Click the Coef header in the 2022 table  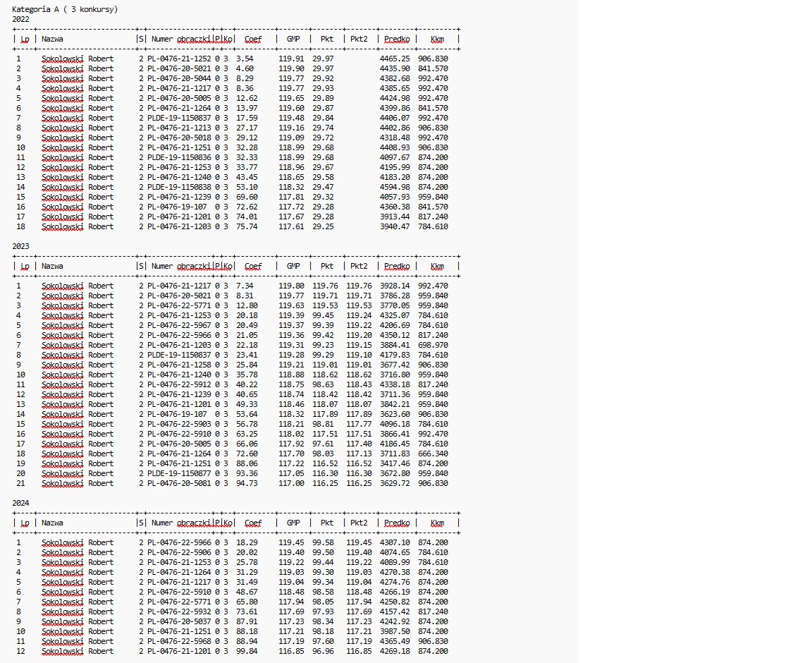(x=252, y=39)
